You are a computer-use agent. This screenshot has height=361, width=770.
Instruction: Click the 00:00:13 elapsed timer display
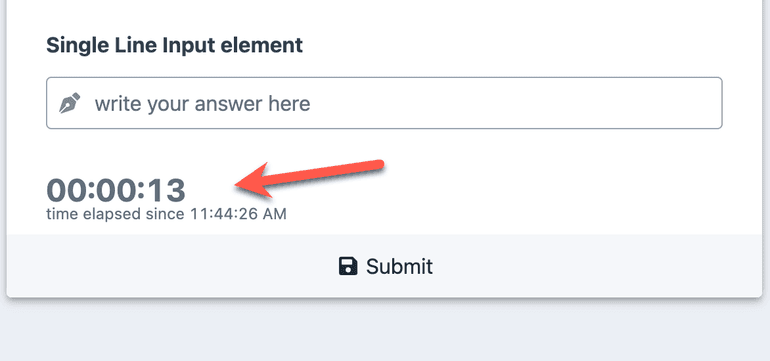116,190
